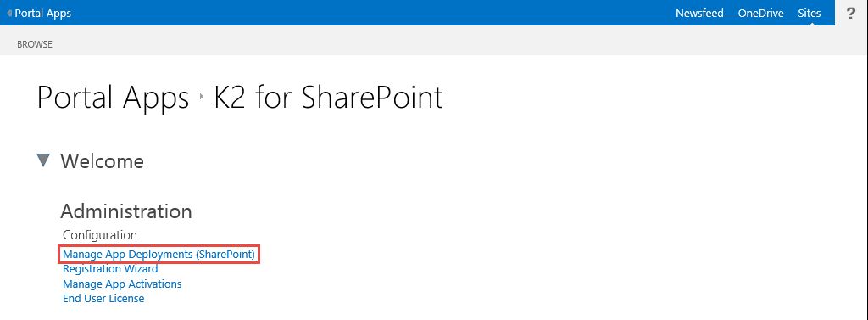Open Manage App Activations link

point(122,284)
